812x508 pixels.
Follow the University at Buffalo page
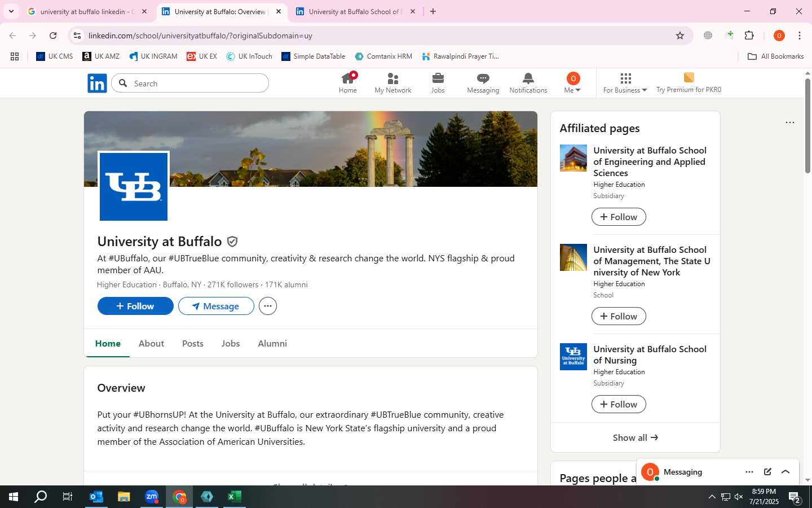tap(135, 306)
